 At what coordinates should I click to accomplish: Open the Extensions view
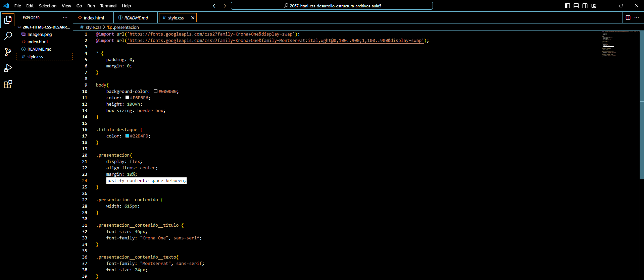[x=8, y=84]
